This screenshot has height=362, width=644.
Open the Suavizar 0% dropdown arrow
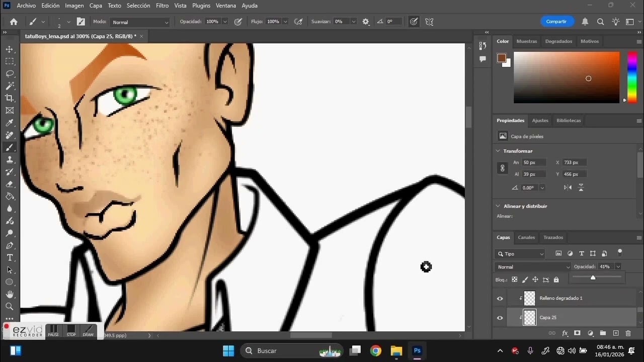click(354, 22)
